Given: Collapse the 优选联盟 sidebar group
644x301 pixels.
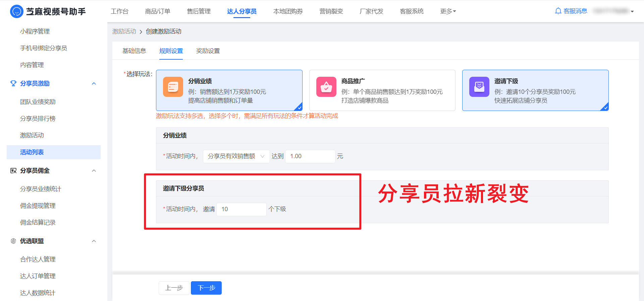Looking at the screenshot, I should click(94, 241).
